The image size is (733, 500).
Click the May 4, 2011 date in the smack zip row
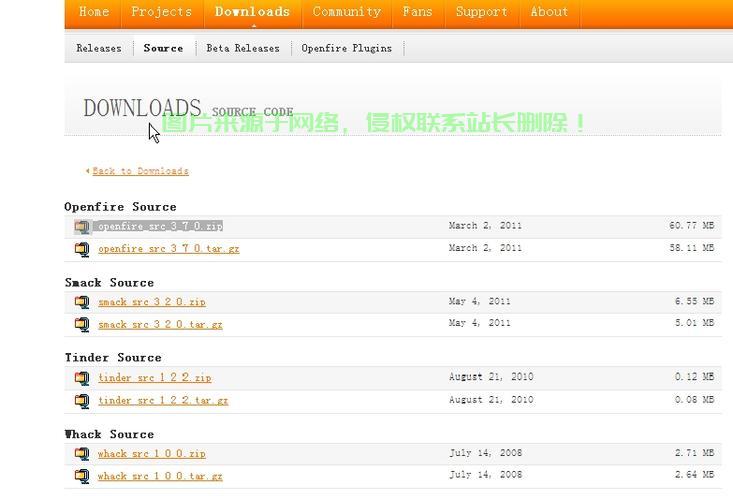point(480,301)
